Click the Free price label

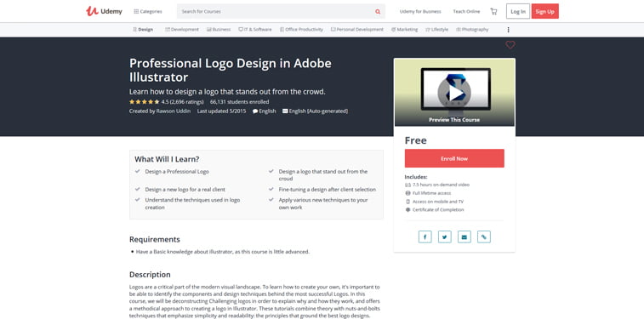click(x=416, y=140)
